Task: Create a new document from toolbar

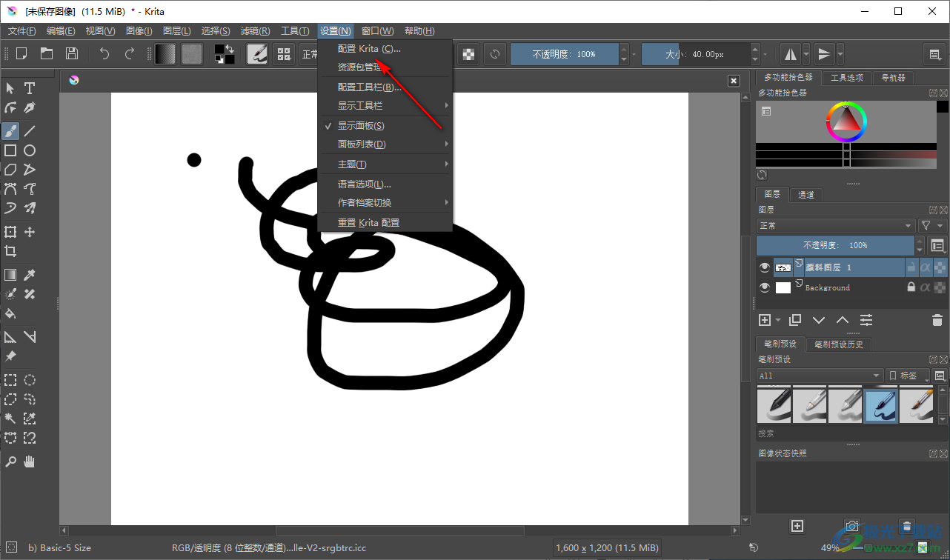Action: pyautogui.click(x=21, y=53)
